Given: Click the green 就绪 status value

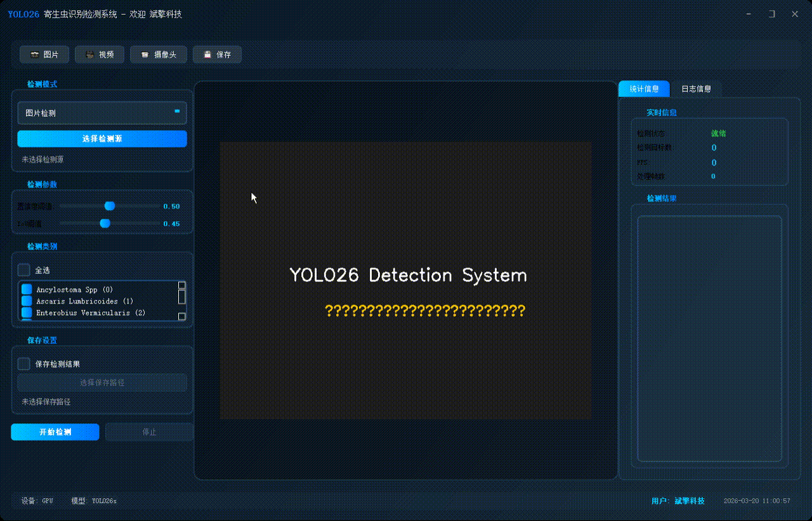Looking at the screenshot, I should (718, 133).
